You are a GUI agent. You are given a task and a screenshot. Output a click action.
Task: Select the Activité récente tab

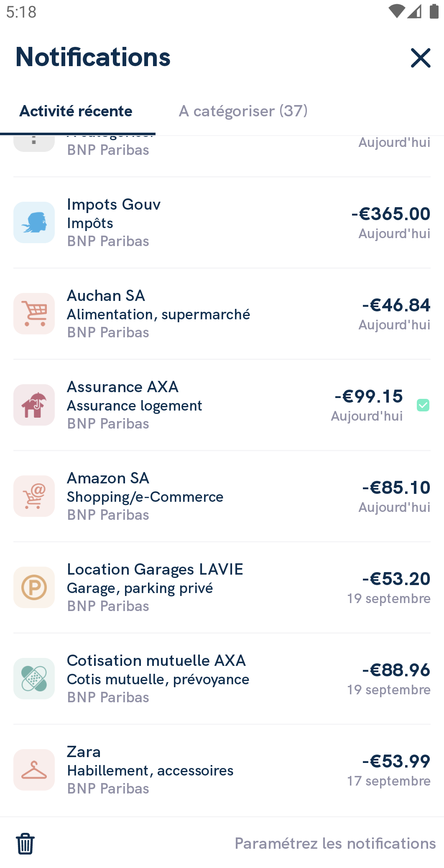point(76,111)
